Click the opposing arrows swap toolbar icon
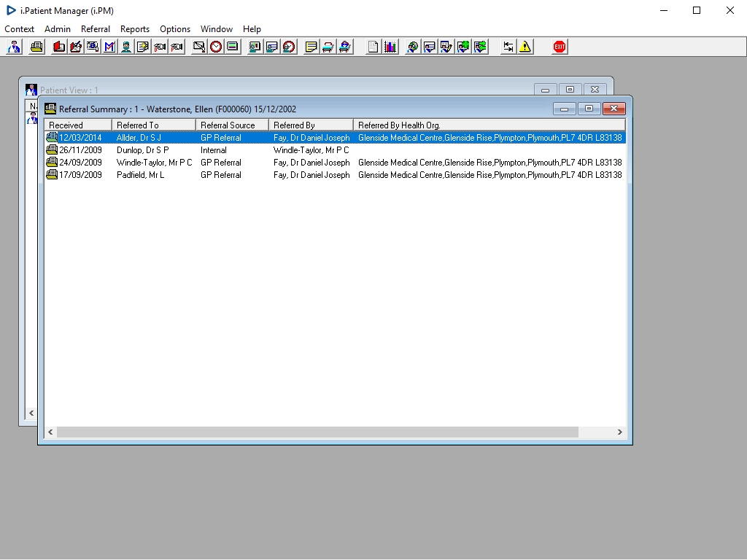The image size is (747, 560). pyautogui.click(x=508, y=47)
